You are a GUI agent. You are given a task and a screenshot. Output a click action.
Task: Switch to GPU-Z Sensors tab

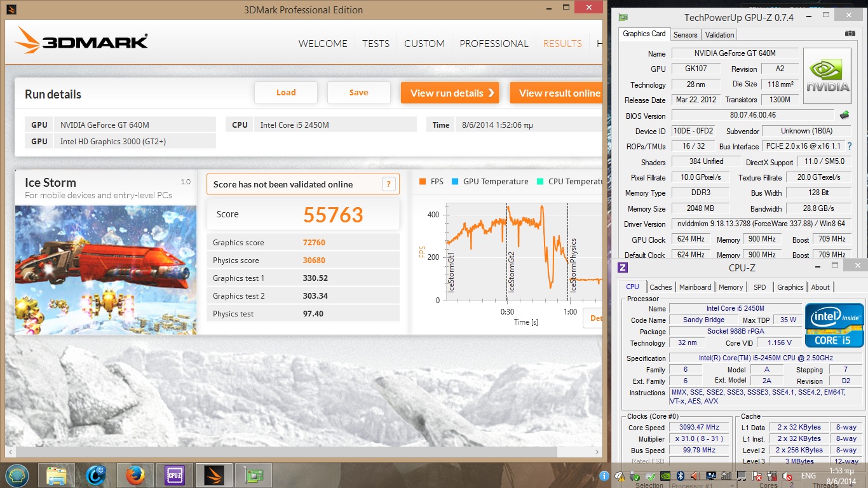point(686,35)
